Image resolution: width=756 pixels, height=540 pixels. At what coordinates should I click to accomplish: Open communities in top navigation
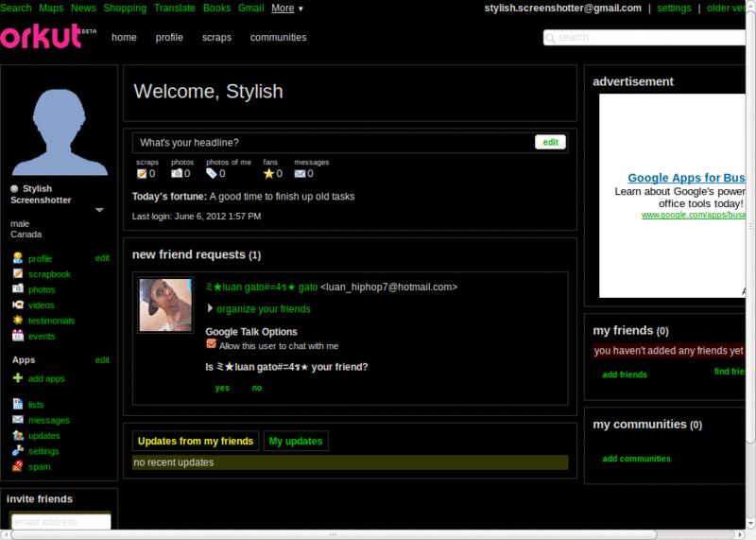[x=278, y=37]
